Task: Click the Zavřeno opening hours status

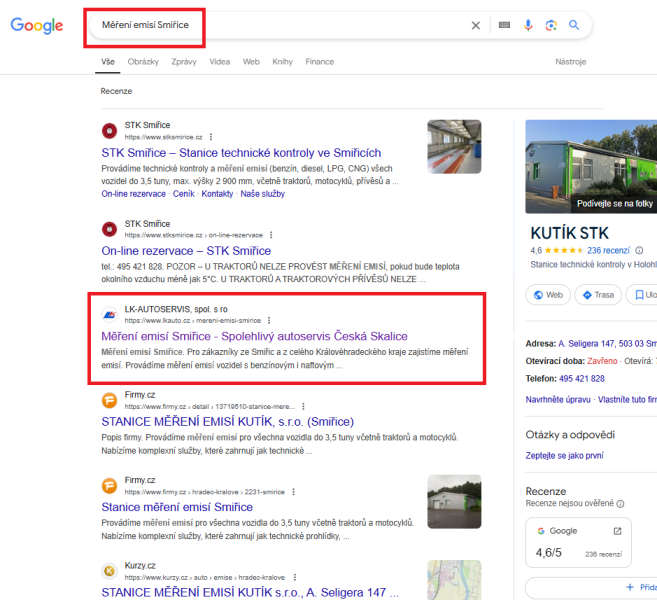Action: coord(602,361)
